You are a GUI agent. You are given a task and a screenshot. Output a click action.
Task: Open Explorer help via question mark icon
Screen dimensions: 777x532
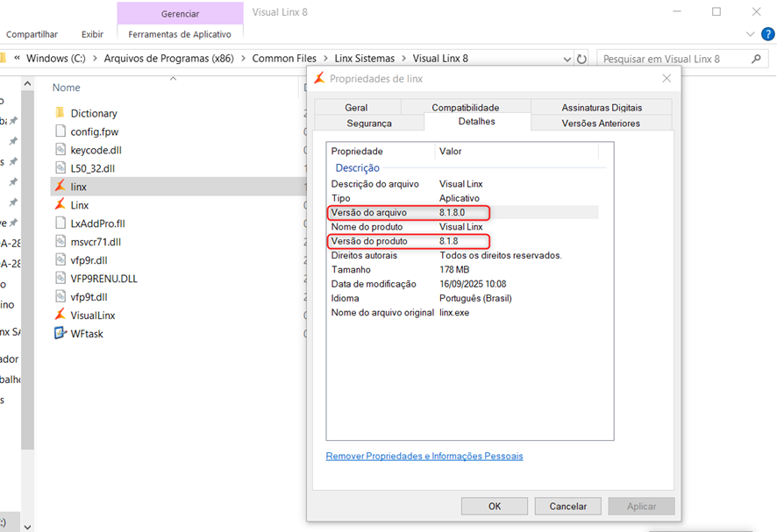point(767,34)
